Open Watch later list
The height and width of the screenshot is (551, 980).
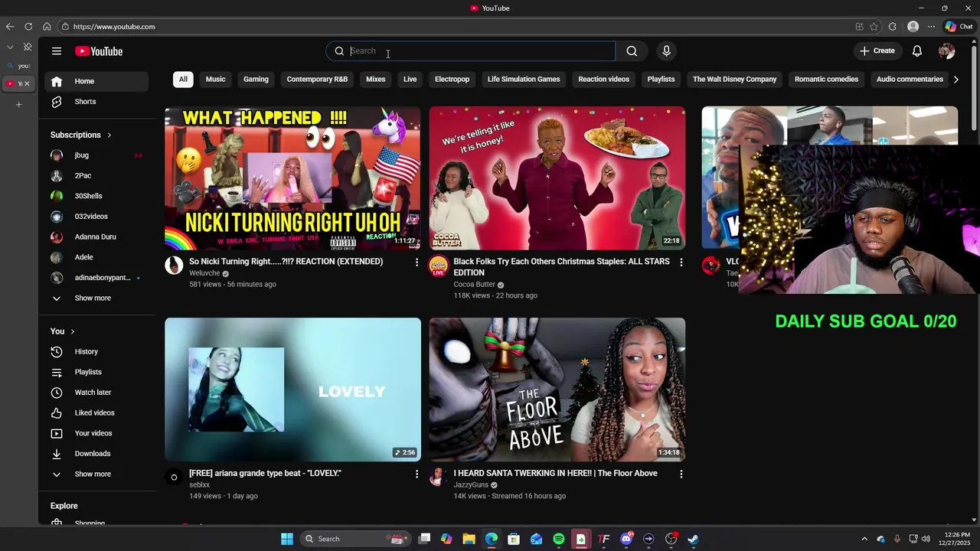click(96, 393)
